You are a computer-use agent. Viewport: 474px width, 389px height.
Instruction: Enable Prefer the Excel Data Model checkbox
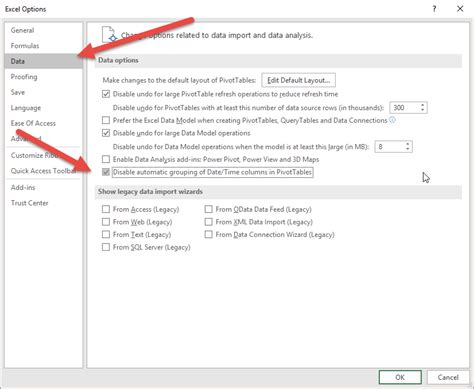click(106, 120)
